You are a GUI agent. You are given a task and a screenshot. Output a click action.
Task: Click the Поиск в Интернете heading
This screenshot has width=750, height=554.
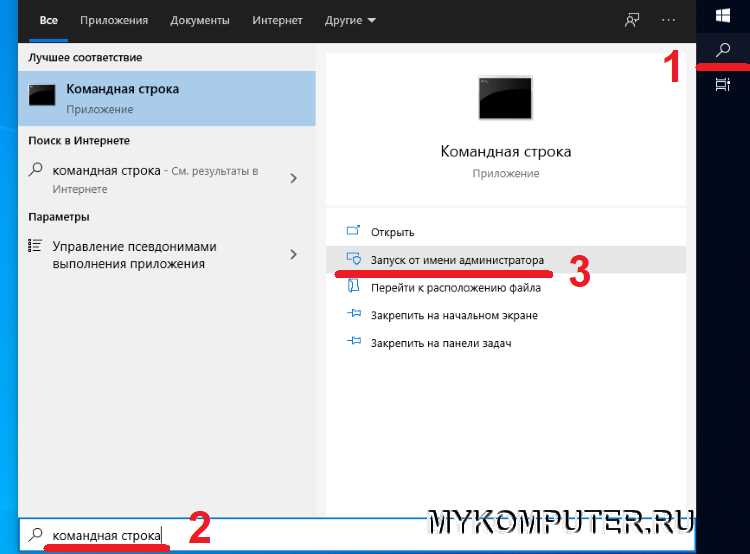pos(79,141)
